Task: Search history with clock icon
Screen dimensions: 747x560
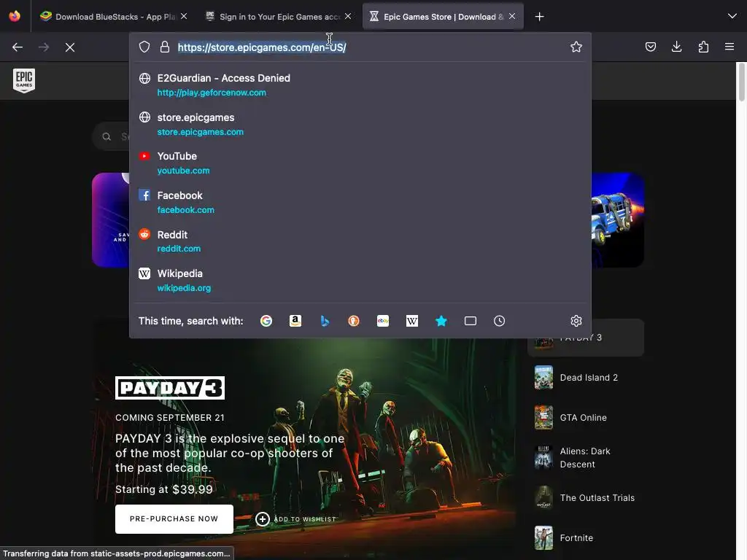Action: tap(499, 321)
